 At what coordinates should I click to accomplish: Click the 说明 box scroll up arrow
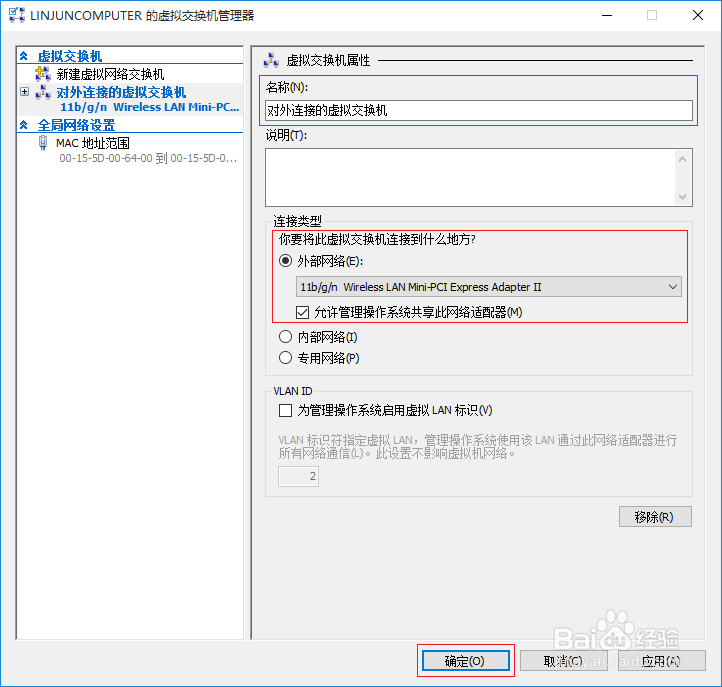click(682, 159)
